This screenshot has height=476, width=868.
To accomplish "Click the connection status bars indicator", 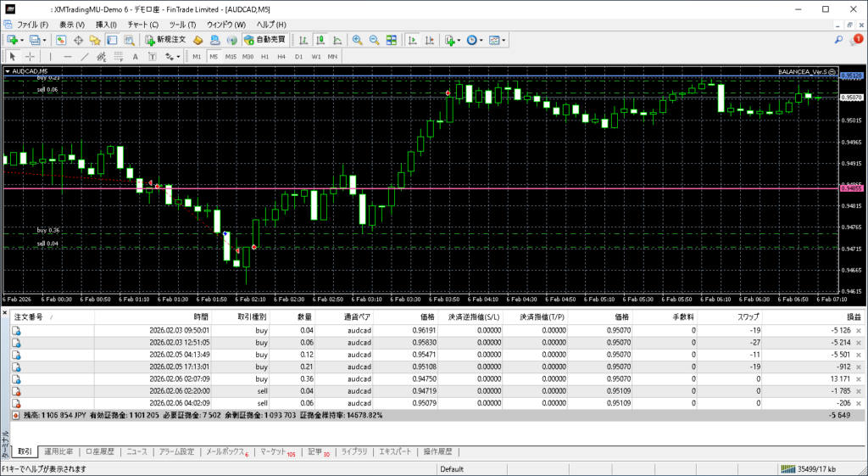I will (x=789, y=469).
